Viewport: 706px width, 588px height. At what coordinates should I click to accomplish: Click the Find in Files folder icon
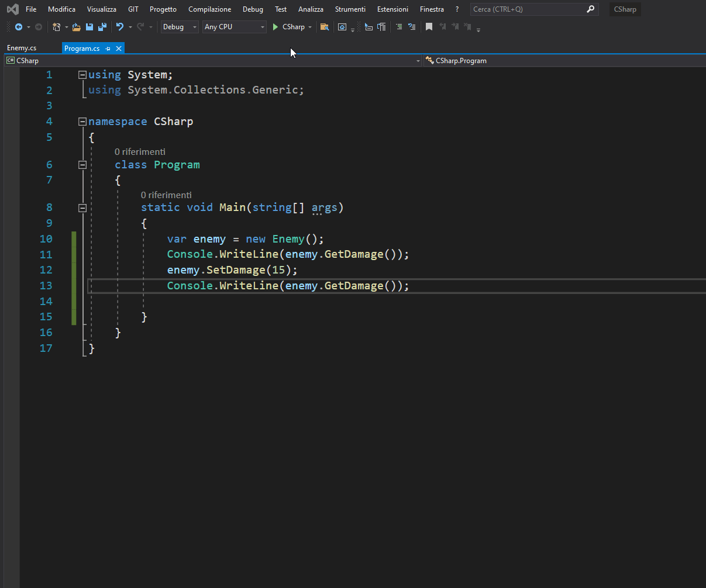[x=324, y=27]
